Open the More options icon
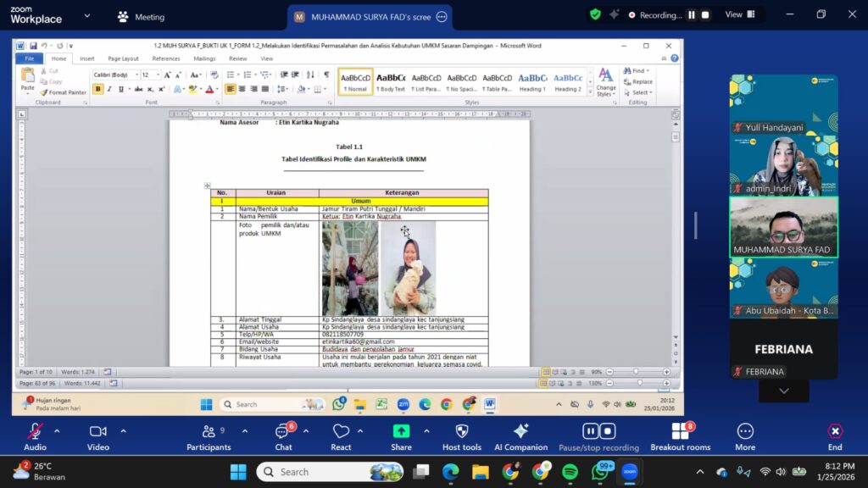 [x=745, y=433]
